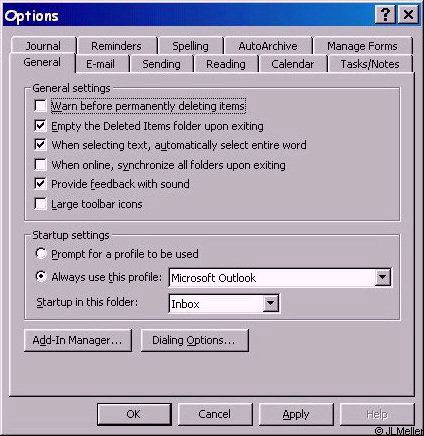The image size is (424, 436).
Task: Open the Manage Forms tab
Action: point(362,46)
